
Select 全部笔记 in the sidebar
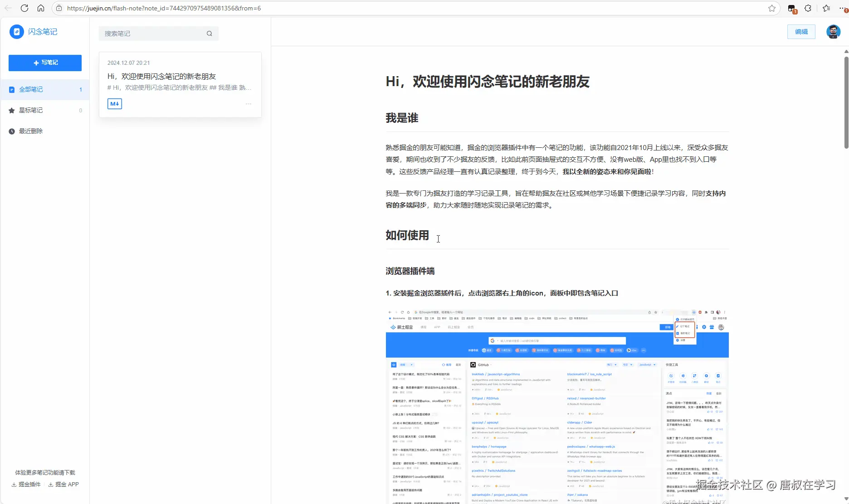coord(31,89)
